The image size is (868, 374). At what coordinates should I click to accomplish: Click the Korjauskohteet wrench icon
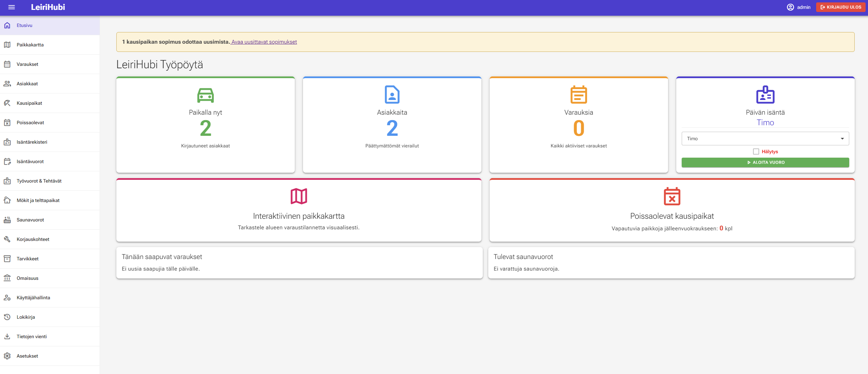7,239
